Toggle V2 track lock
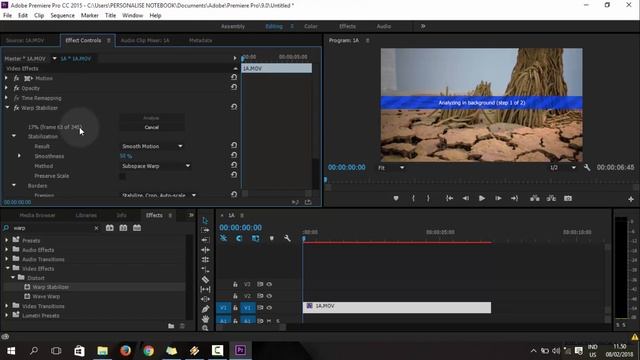640x360 pixels. coord(235,296)
